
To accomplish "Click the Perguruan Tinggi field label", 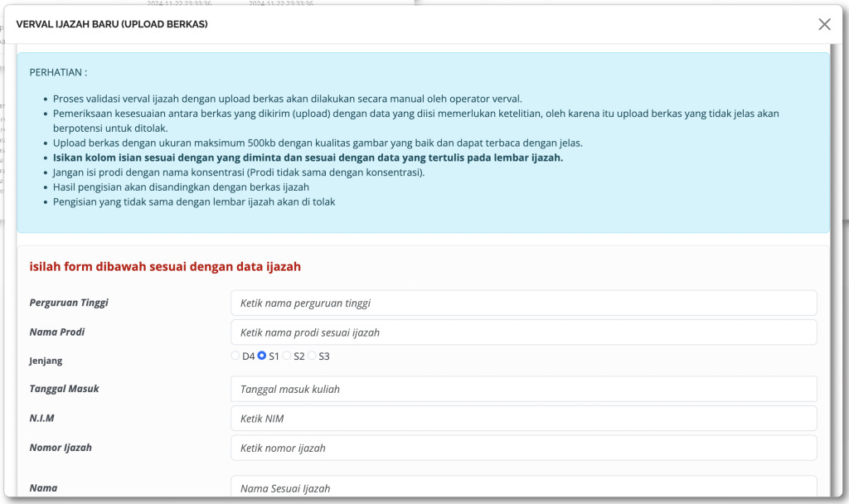I will (x=69, y=303).
